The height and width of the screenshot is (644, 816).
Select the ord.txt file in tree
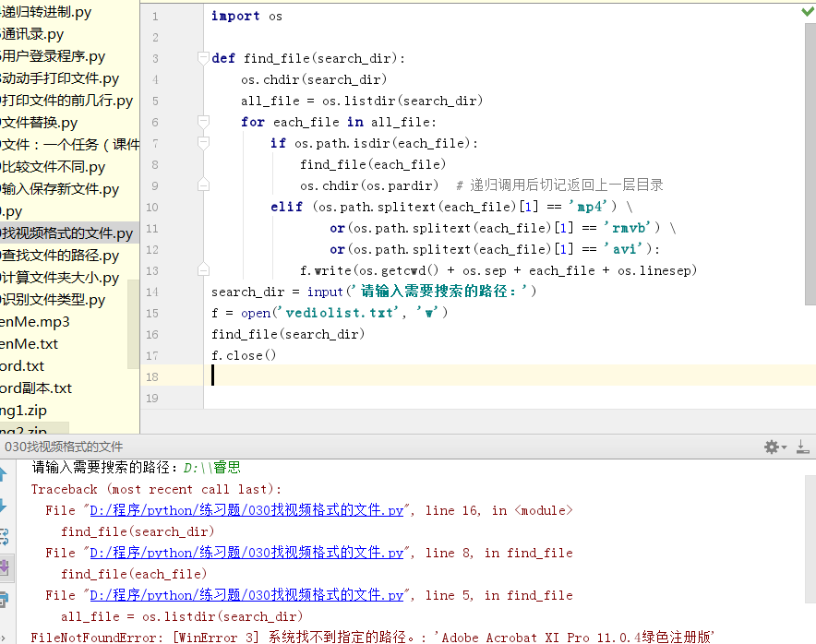click(22, 366)
